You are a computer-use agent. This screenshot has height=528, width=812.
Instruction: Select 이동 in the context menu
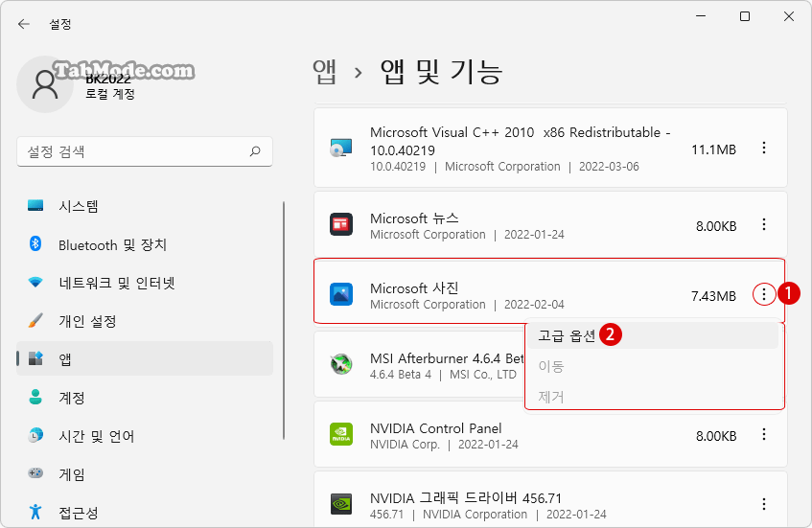(654, 366)
